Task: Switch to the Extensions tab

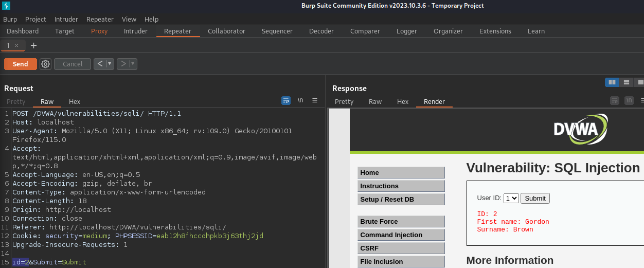Action: 495,31
